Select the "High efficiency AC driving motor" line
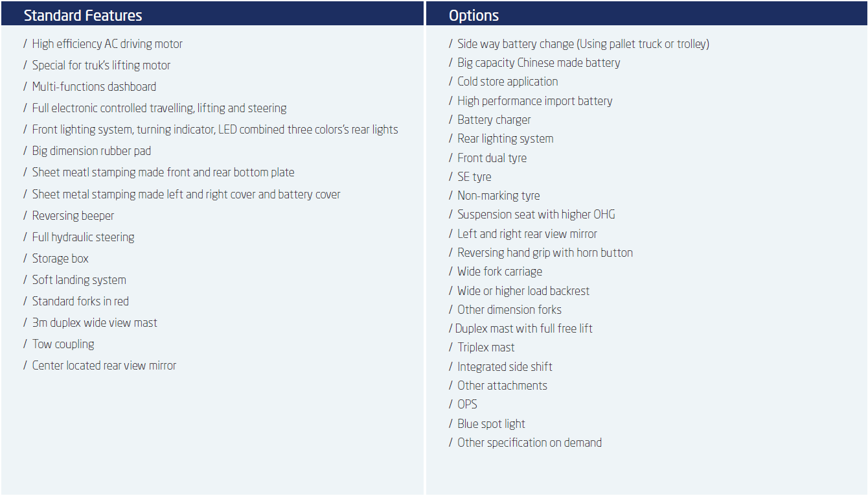This screenshot has width=868, height=496. pos(108,44)
